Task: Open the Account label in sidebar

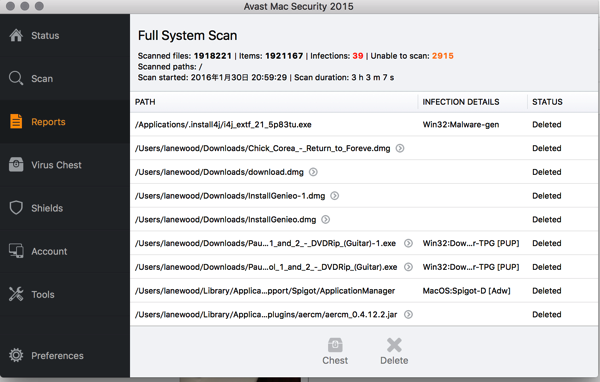Action: 49,251
